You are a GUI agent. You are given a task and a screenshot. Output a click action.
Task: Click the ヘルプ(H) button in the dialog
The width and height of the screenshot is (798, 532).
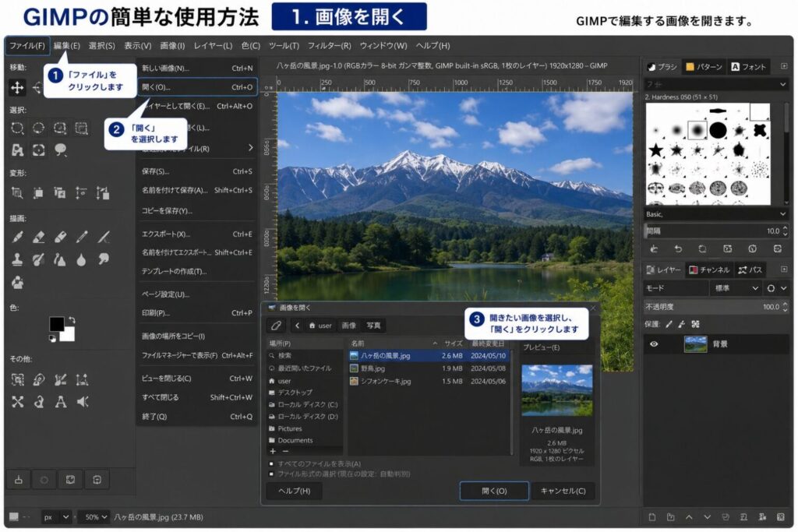coord(294,491)
